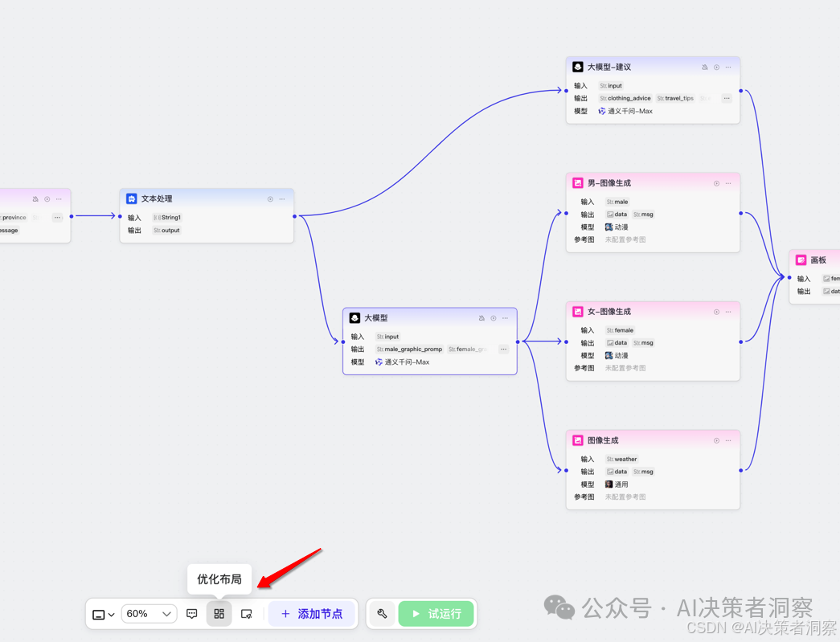The height and width of the screenshot is (642, 840).
Task: Open the 60% zoom level dropdown
Action: (149, 614)
